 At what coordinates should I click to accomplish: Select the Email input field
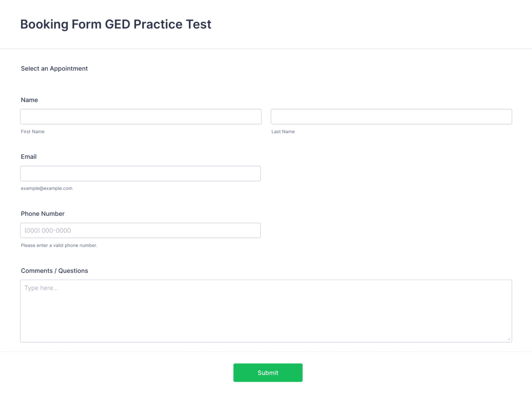coord(140,173)
